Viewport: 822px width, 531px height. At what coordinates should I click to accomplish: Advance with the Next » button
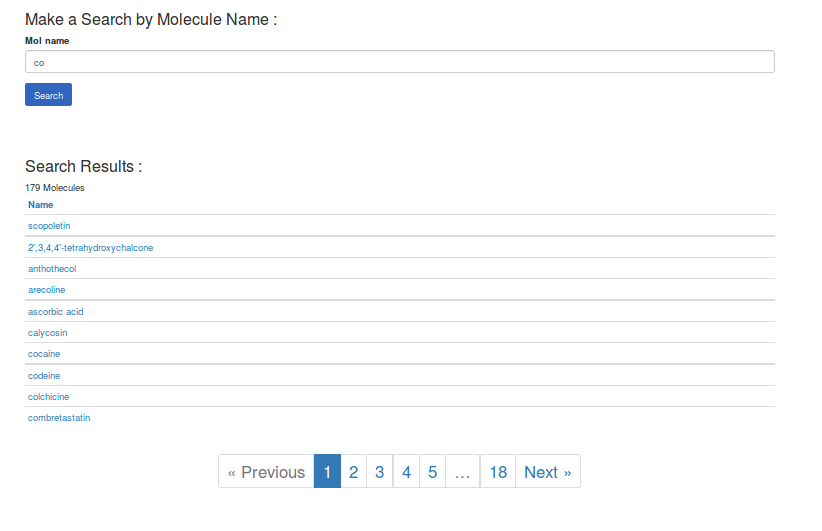(x=547, y=472)
